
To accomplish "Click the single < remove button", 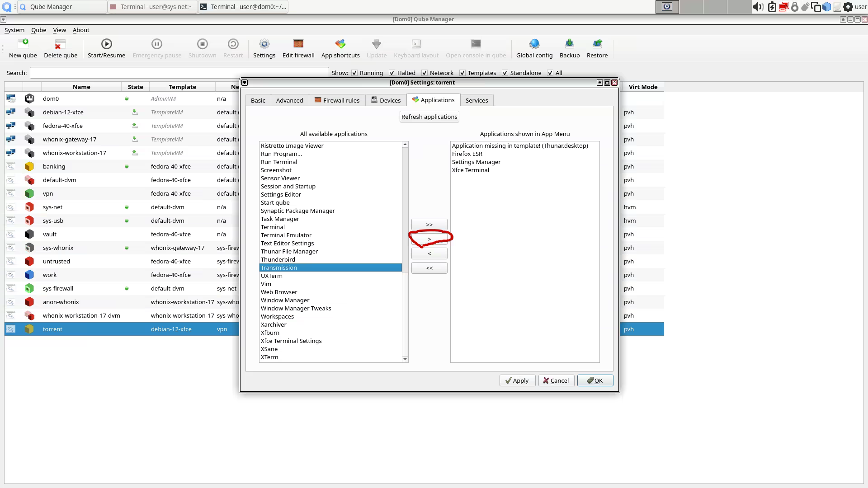I will (x=429, y=253).
